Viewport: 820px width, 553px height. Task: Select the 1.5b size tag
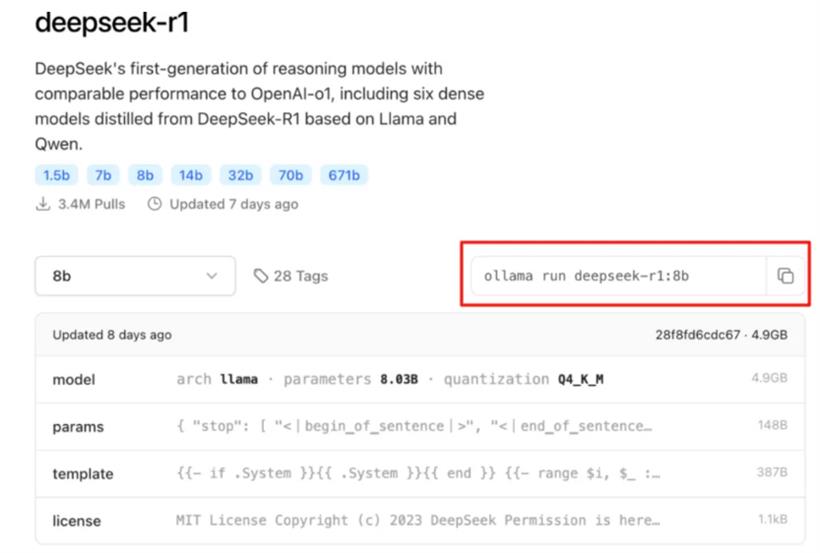pos(56,175)
